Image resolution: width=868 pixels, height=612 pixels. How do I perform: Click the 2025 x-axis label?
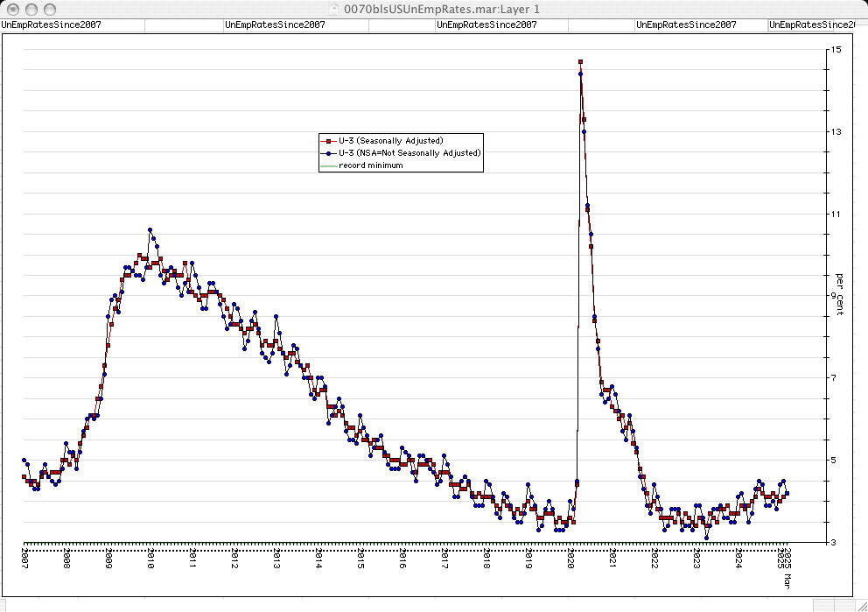coord(781,559)
